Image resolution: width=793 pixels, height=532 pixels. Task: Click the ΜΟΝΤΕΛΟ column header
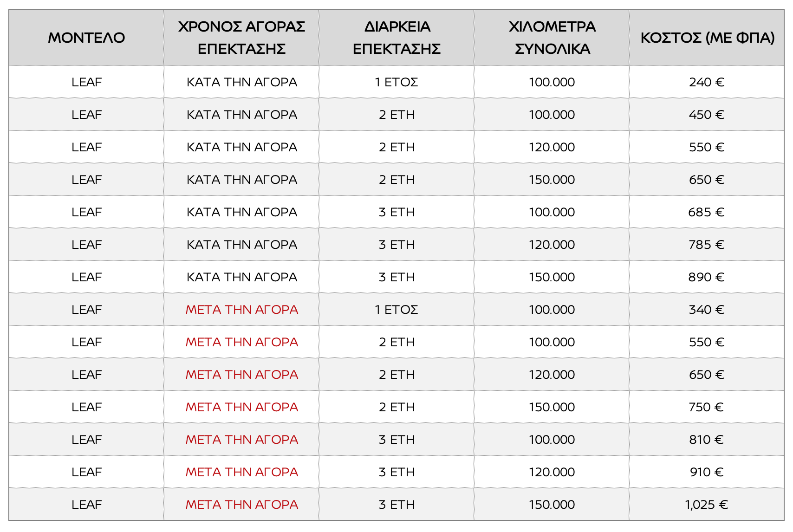pos(86,38)
